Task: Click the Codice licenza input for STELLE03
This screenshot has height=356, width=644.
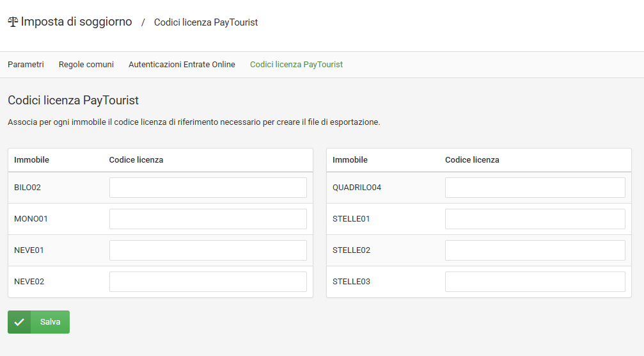Action: point(535,282)
